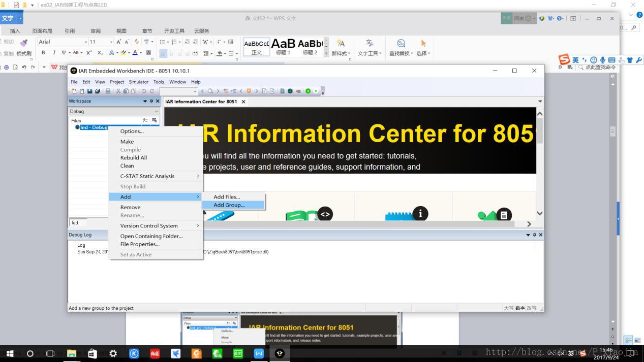Viewport: 644px width, 362px height.
Task: Close IAR Information Center tab
Action: [243, 102]
